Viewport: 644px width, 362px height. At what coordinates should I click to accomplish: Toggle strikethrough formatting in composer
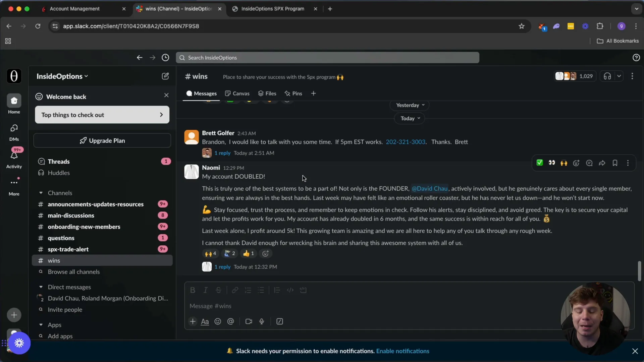(x=218, y=290)
